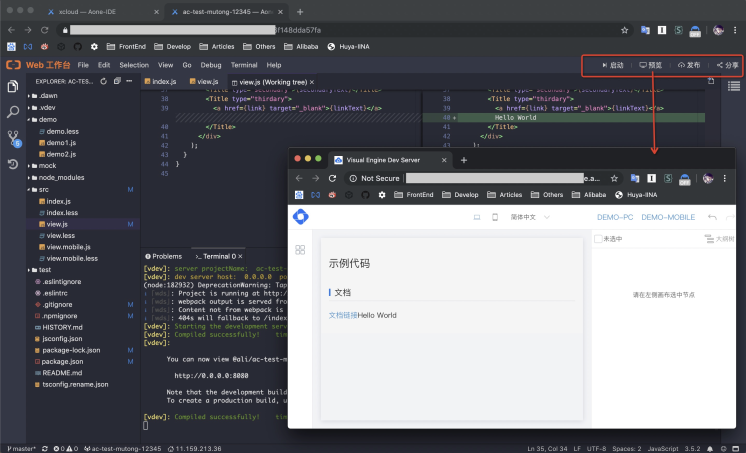Image resolution: width=746 pixels, height=453 pixels.
Task: Open demo1.js in Explorer
Action: (x=61, y=143)
